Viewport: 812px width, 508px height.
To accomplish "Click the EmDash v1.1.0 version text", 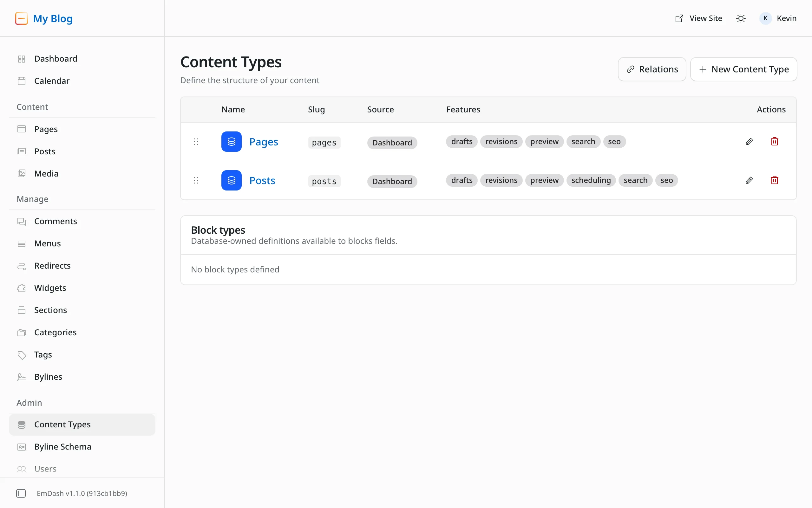I will (x=82, y=493).
